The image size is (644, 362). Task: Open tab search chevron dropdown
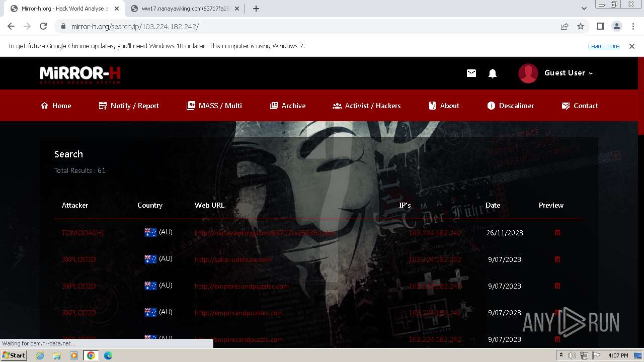tap(584, 9)
